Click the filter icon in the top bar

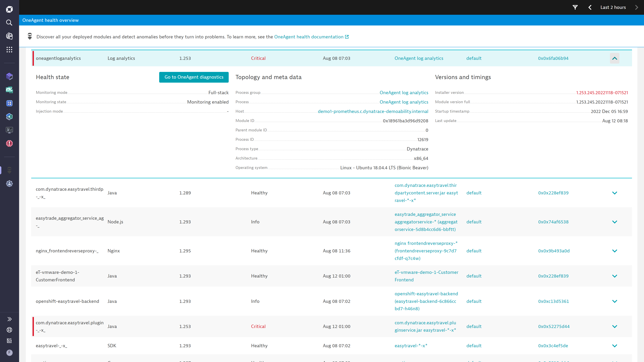click(x=575, y=7)
